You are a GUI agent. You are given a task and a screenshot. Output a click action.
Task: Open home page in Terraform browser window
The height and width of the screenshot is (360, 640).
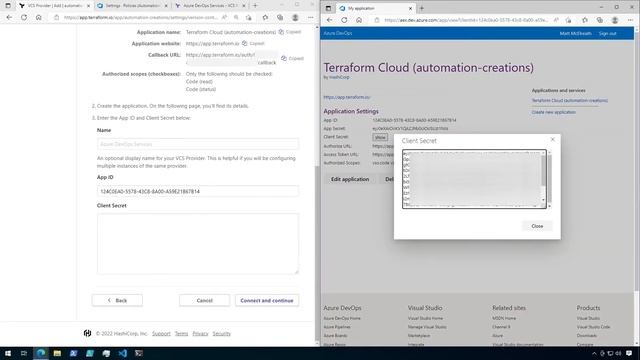coord(38,18)
